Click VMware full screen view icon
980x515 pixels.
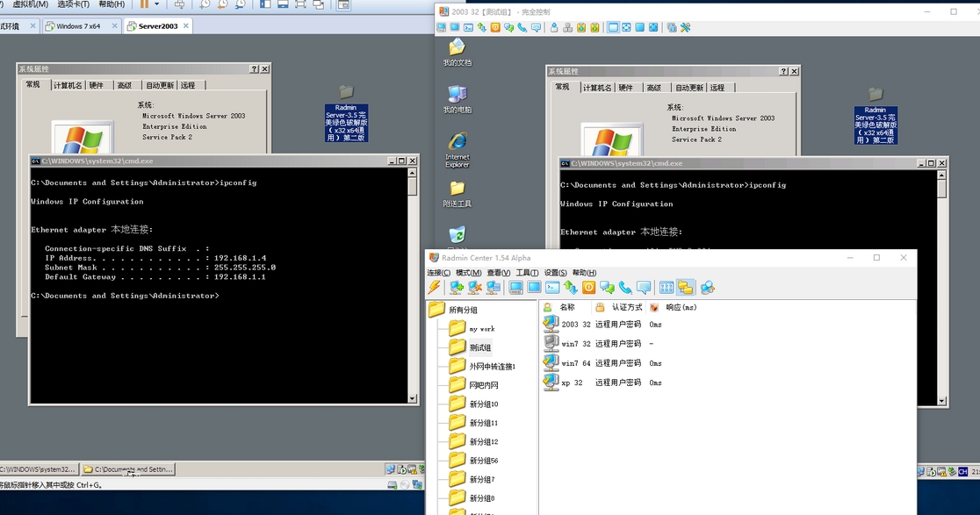(x=300, y=4)
